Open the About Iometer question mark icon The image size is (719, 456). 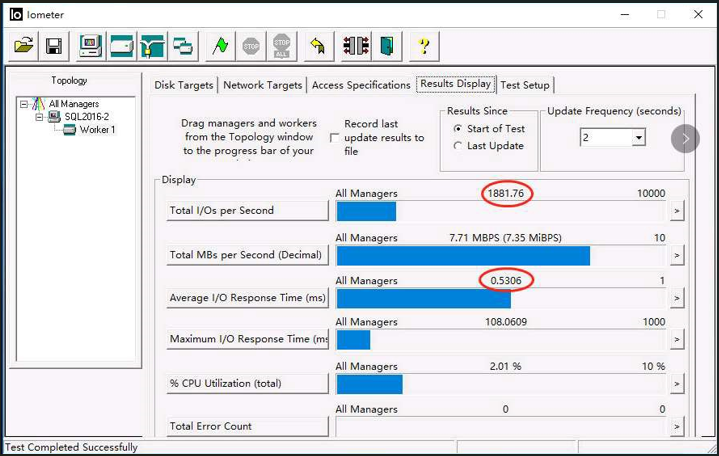click(x=424, y=46)
